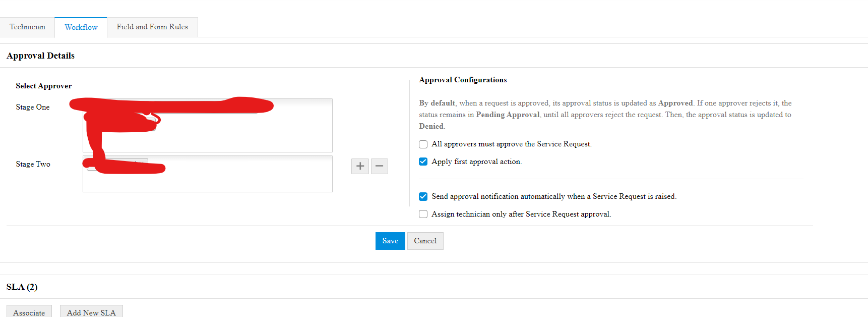Click the Approval Configurations heading
Viewport: 868px width, 317px height.
[x=463, y=80]
